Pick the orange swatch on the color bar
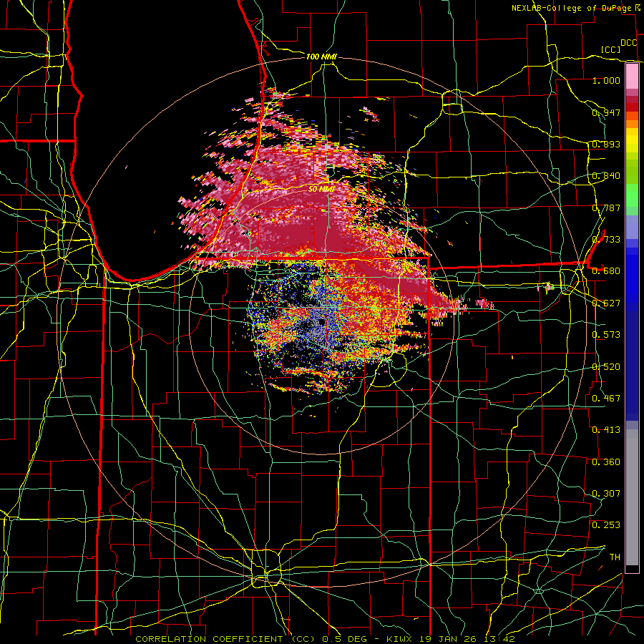The width and height of the screenshot is (644, 644). (x=632, y=124)
